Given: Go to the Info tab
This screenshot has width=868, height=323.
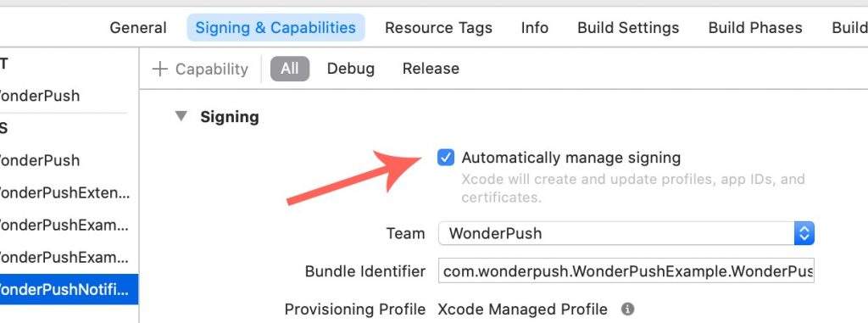Looking at the screenshot, I should (x=535, y=28).
